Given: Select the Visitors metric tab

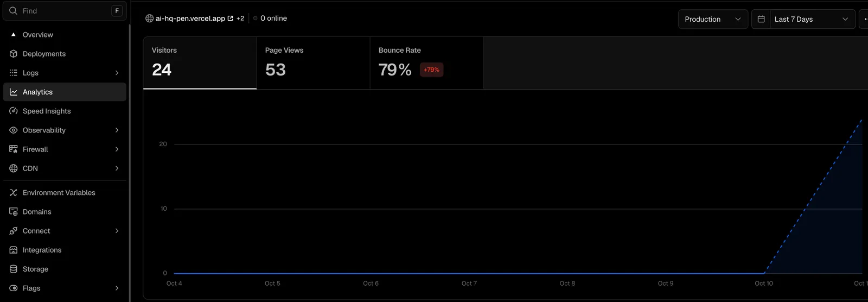Looking at the screenshot, I should (200, 63).
